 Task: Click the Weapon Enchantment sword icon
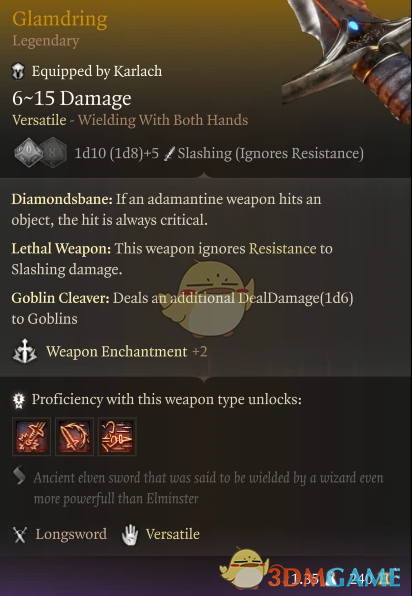pos(25,352)
